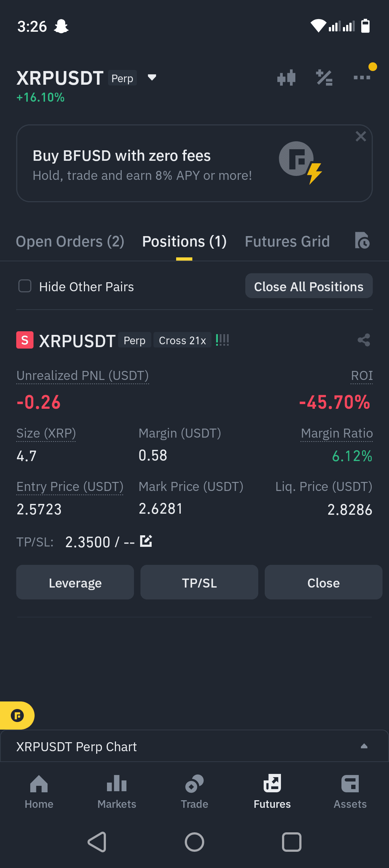Switch to the Open Orders (2) tab

[x=70, y=242]
